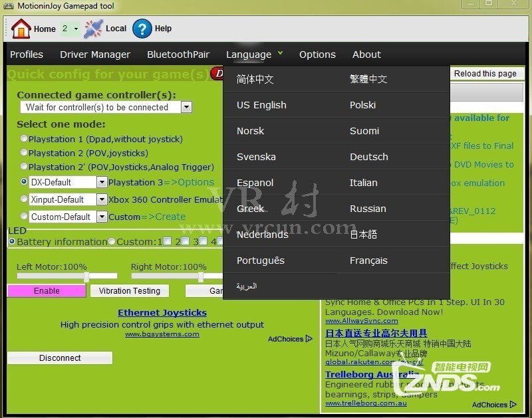This screenshot has height=418, width=532.
Task: Choose Espanol language
Action: pyautogui.click(x=255, y=183)
